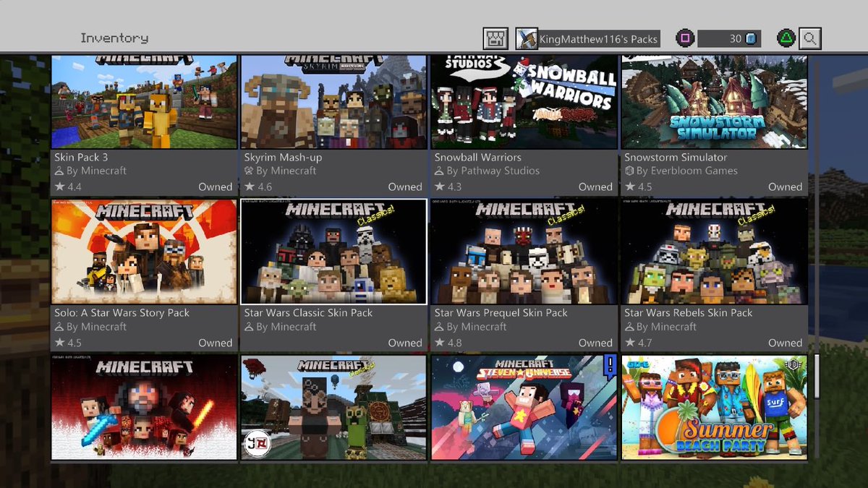This screenshot has height=488, width=868.
Task: Click the Snowstorm Simulator title text
Action: (676, 157)
